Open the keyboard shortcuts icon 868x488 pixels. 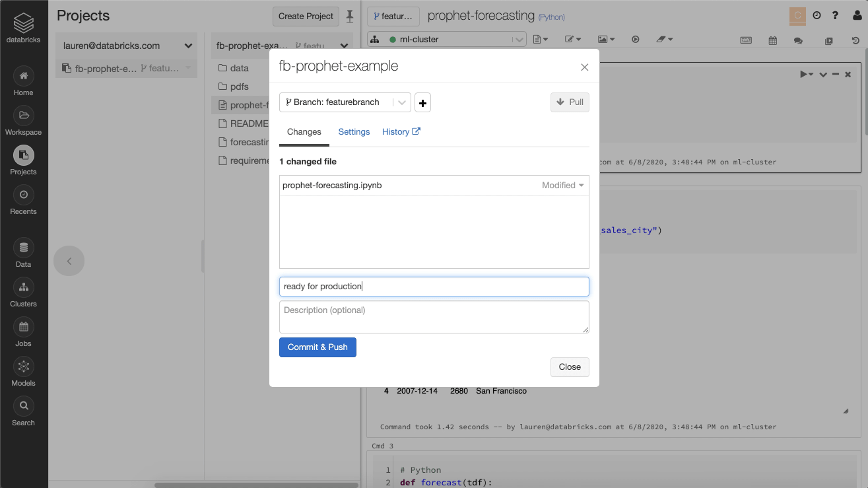point(746,40)
